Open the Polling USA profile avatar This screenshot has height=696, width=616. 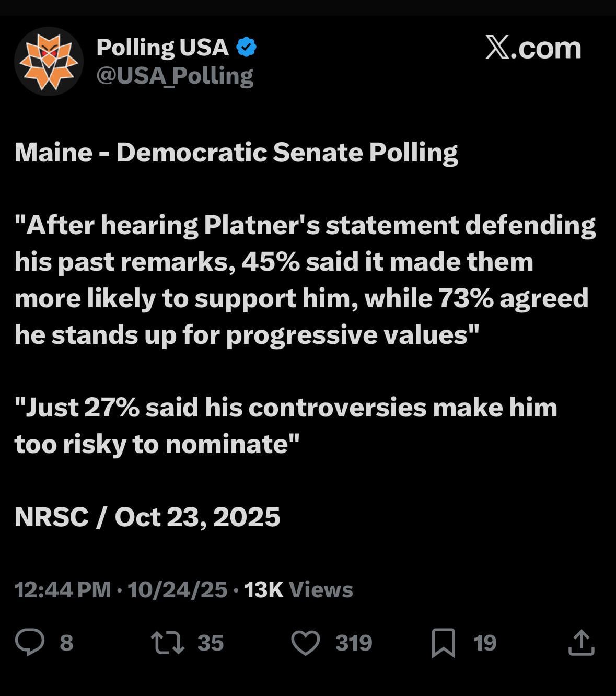[49, 61]
